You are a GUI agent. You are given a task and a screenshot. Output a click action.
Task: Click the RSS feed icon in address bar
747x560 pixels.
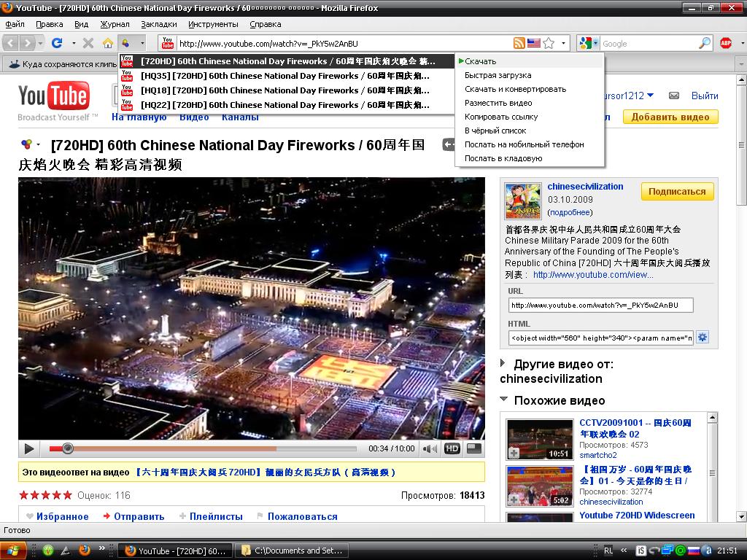pos(519,43)
